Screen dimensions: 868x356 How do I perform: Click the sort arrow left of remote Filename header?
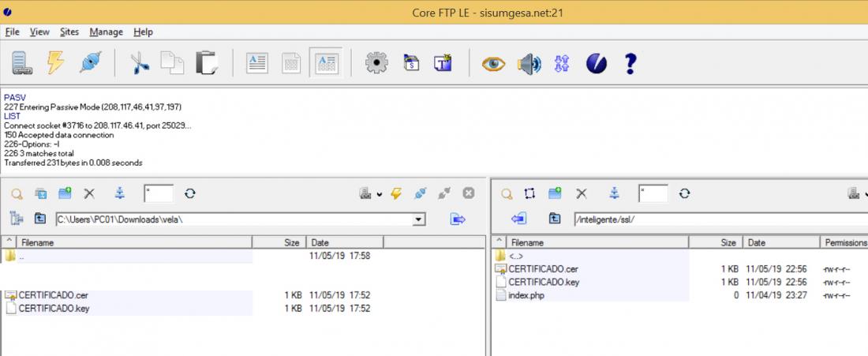pyautogui.click(x=499, y=242)
